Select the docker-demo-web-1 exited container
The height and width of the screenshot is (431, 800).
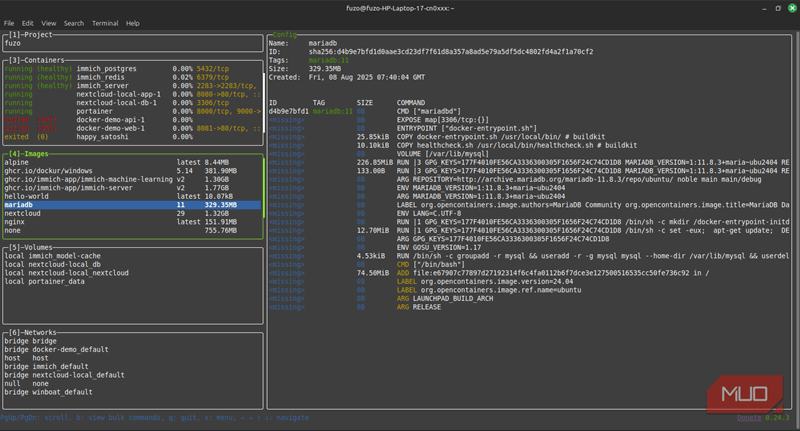point(133,129)
